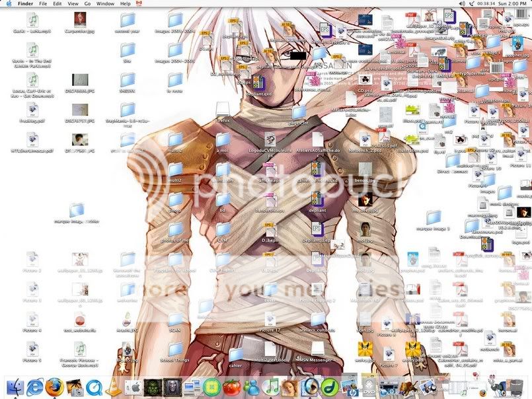Select the wolvy.jpg Wolverine image
The width and height of the screenshot is (532, 399).
(365, 349)
